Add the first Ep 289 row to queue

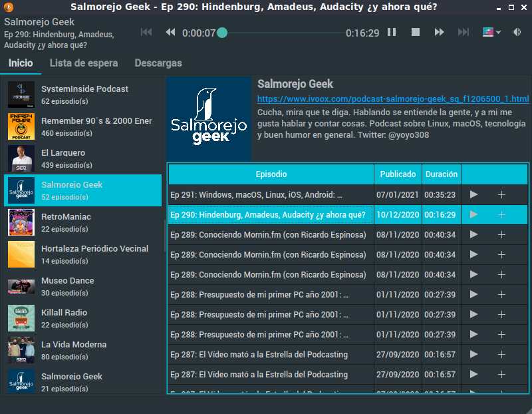tap(501, 235)
